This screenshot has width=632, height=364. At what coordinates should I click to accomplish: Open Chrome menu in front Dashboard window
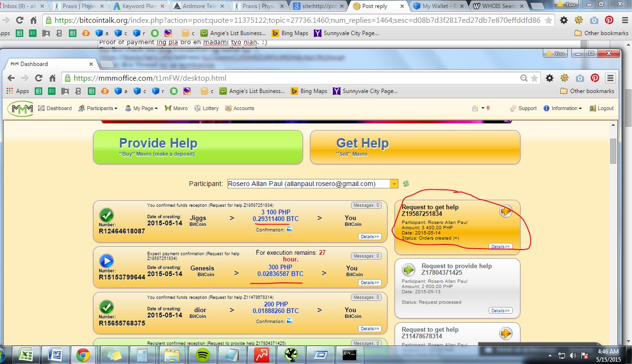pos(611,78)
